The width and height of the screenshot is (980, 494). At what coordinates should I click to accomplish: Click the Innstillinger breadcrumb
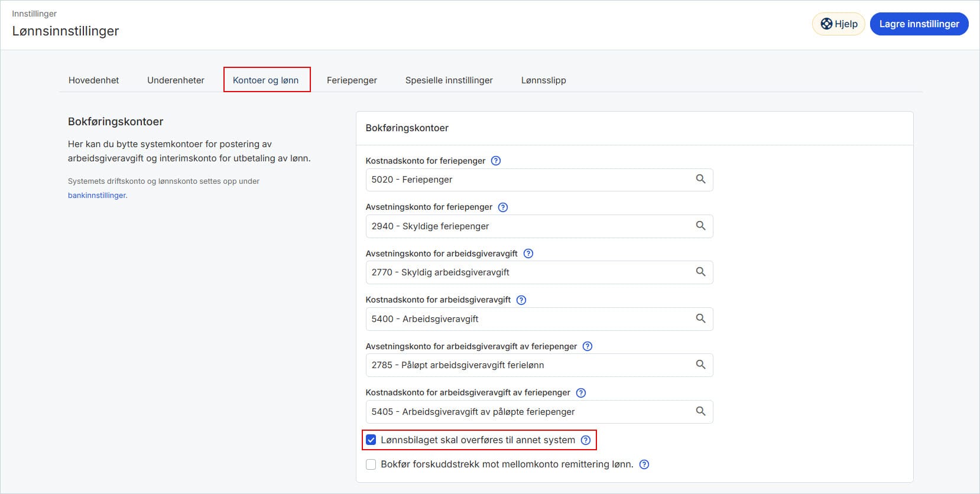(x=34, y=14)
